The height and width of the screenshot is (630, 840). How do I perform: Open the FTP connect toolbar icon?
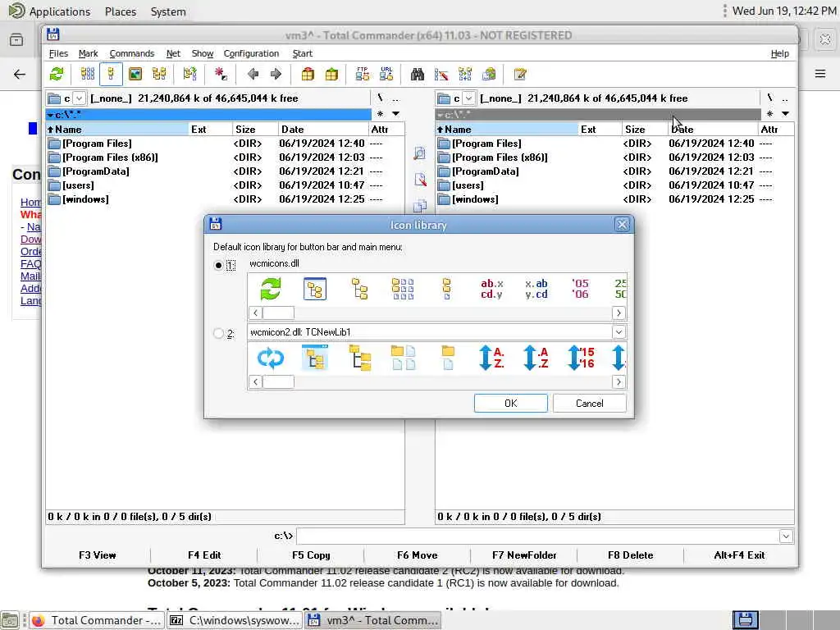point(362,74)
